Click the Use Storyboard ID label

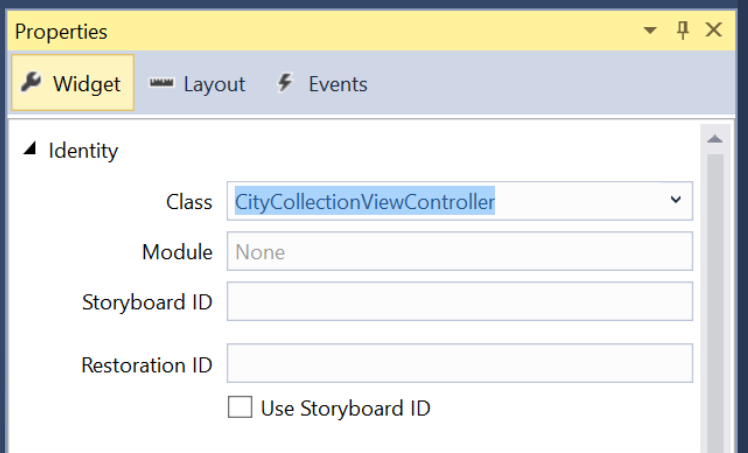point(345,409)
